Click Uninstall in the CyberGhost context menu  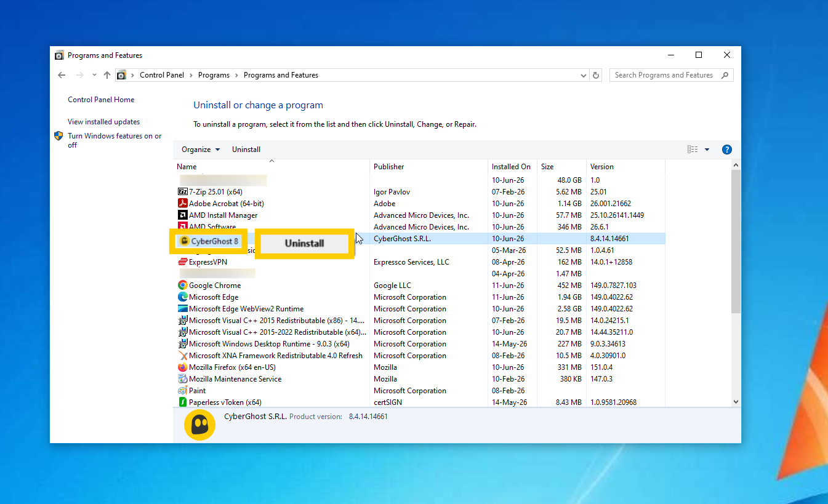305,243
